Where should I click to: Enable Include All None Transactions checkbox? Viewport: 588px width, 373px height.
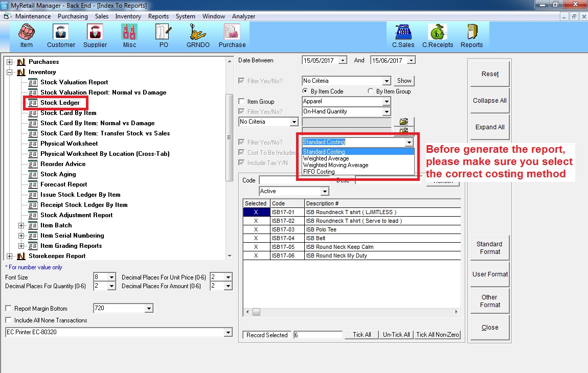[8, 320]
